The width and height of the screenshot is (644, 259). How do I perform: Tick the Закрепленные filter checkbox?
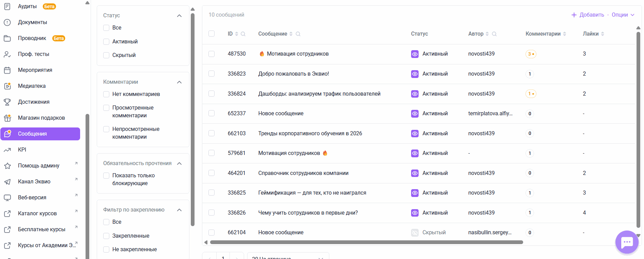(x=106, y=236)
